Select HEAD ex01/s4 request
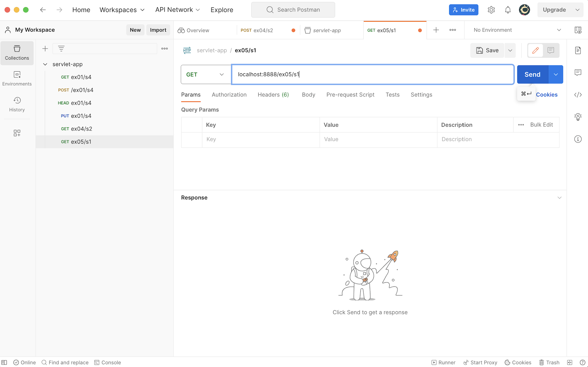This screenshot has height=367, width=588. pyautogui.click(x=105, y=103)
